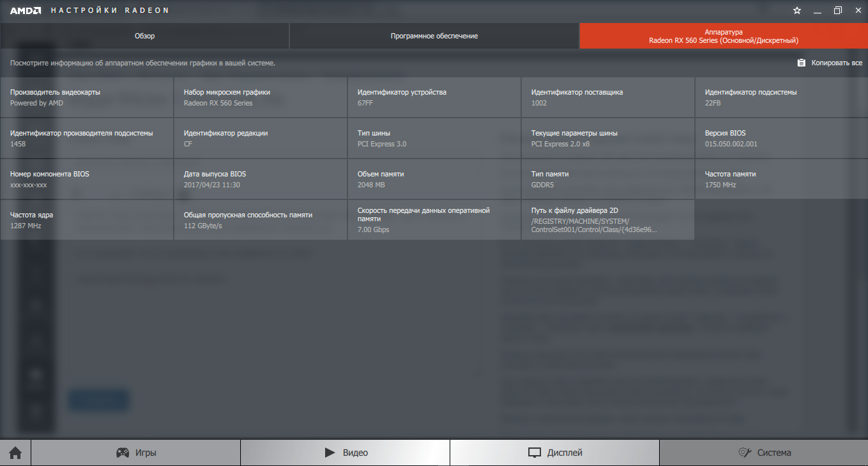Open the Видео section label
Image resolution: width=868 pixels, height=466 pixels.
click(355, 453)
